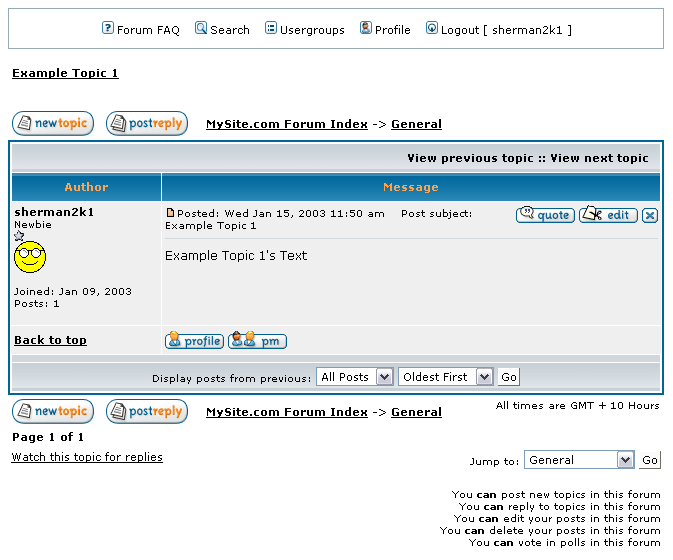The width and height of the screenshot is (673, 560).
Task: Open the Jump to General forum dropdown
Action: coord(579,460)
